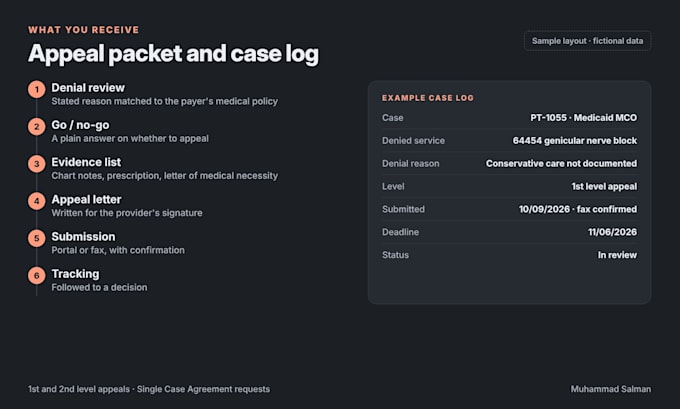The image size is (680, 409).
Task: Select the 'Submission' step title
Action: [x=83, y=237]
